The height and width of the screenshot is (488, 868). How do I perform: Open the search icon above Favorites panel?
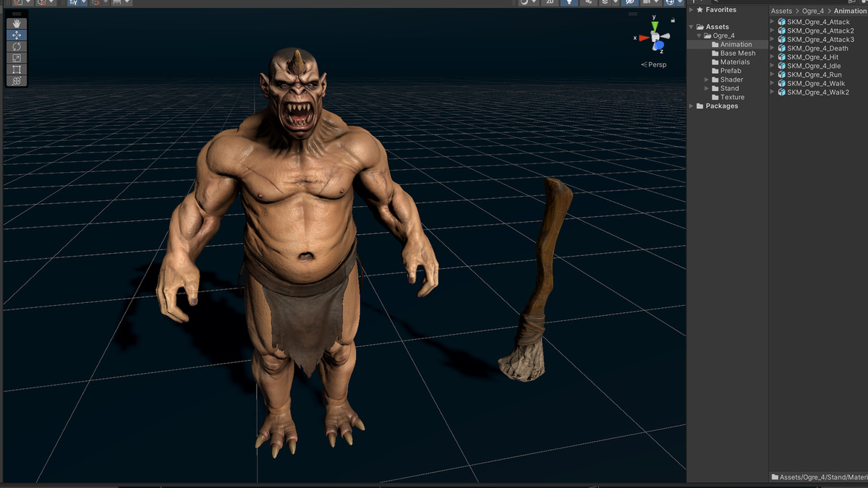[x=717, y=2]
